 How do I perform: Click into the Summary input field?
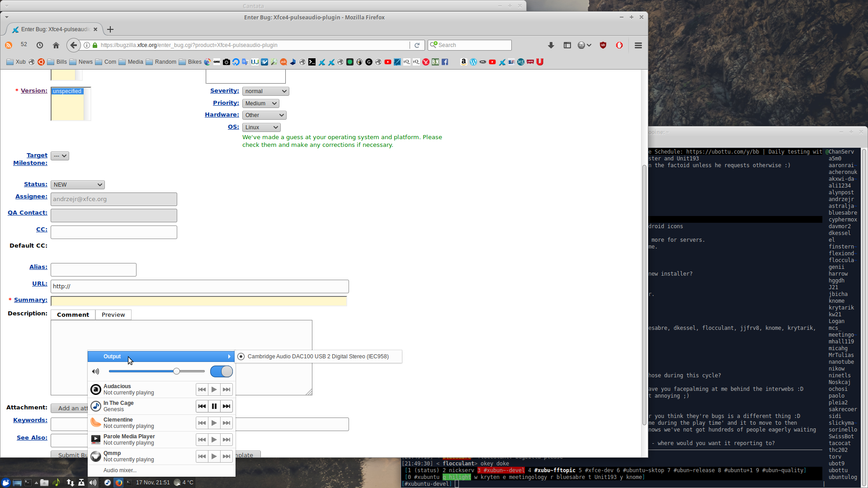[x=199, y=301]
